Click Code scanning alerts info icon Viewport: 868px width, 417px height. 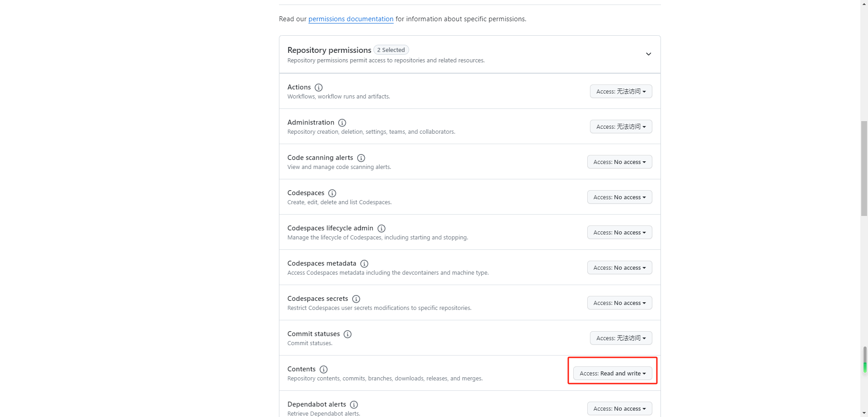click(361, 158)
